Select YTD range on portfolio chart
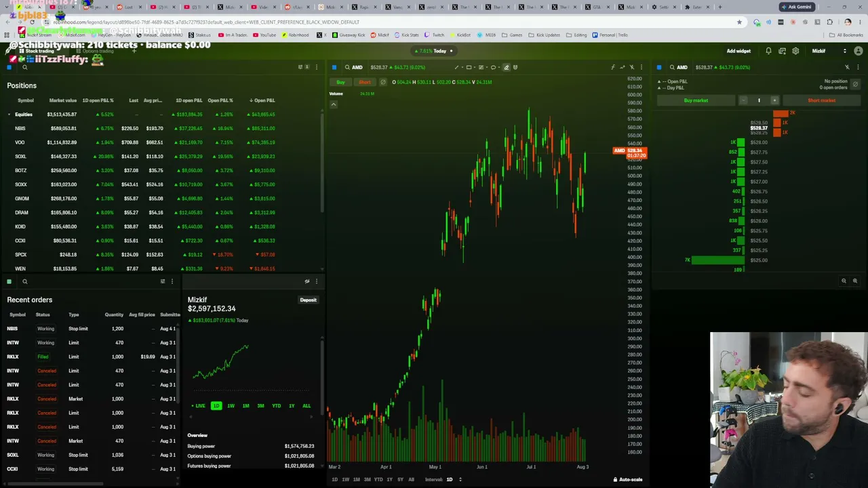This screenshot has width=868, height=488. click(x=276, y=406)
